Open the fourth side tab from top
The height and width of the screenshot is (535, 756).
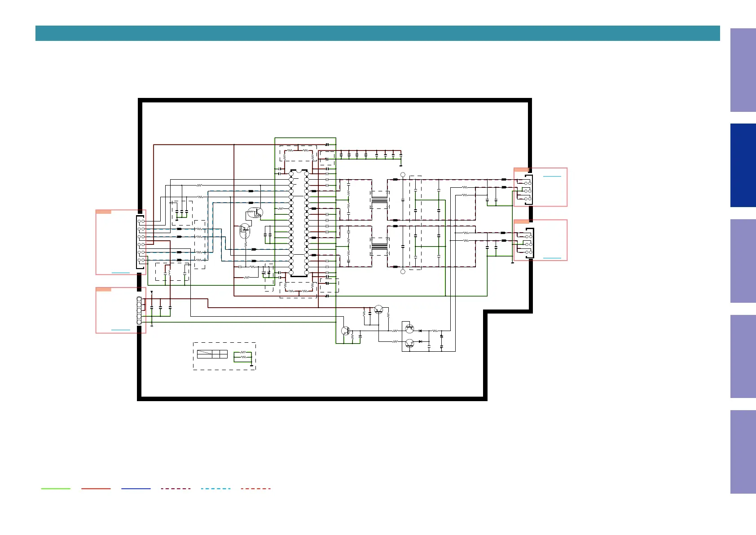[743, 357]
